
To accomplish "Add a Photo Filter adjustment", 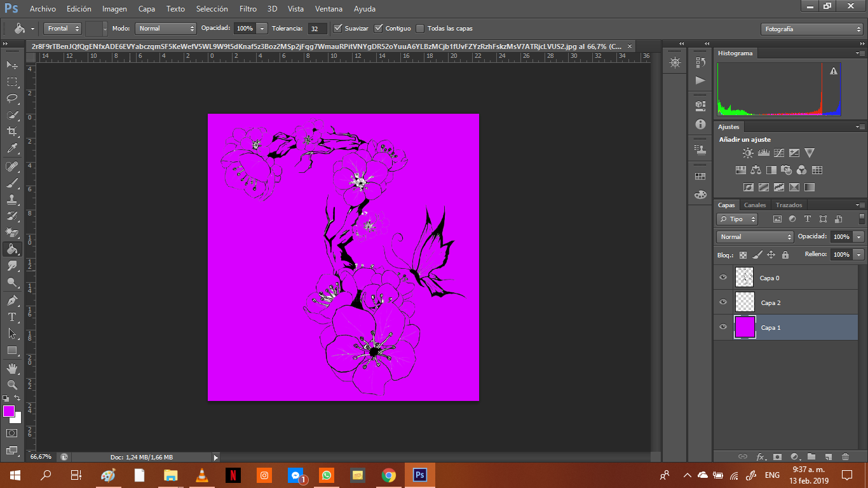I will click(786, 170).
